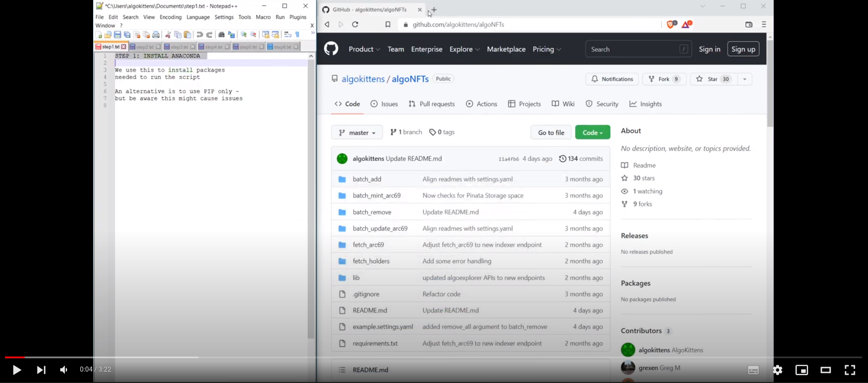Image resolution: width=868 pixels, height=383 pixels.
Task: Open browser hamburger menu
Action: pyautogui.click(x=764, y=25)
